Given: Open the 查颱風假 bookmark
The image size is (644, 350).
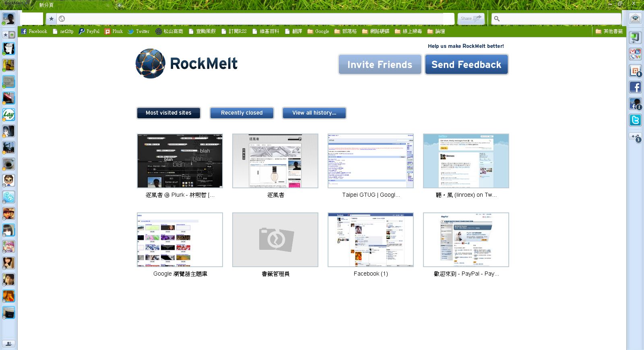Looking at the screenshot, I should pos(202,31).
